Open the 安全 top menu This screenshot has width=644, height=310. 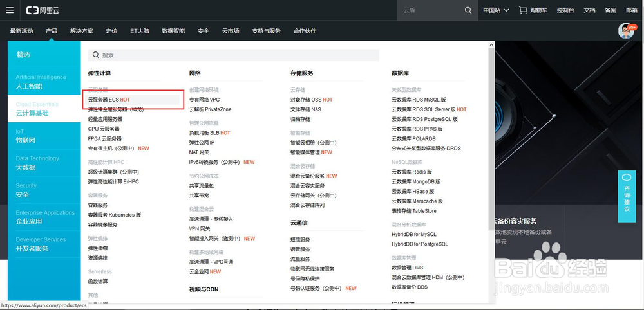[x=204, y=31]
